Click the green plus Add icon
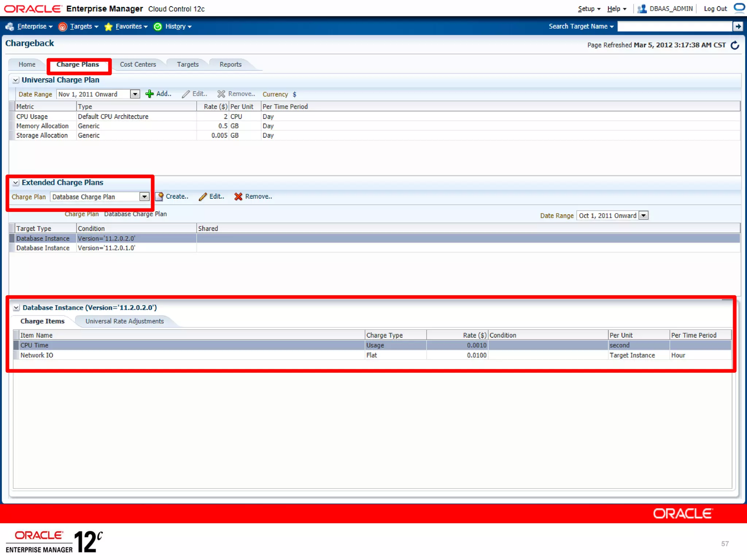 pos(149,94)
